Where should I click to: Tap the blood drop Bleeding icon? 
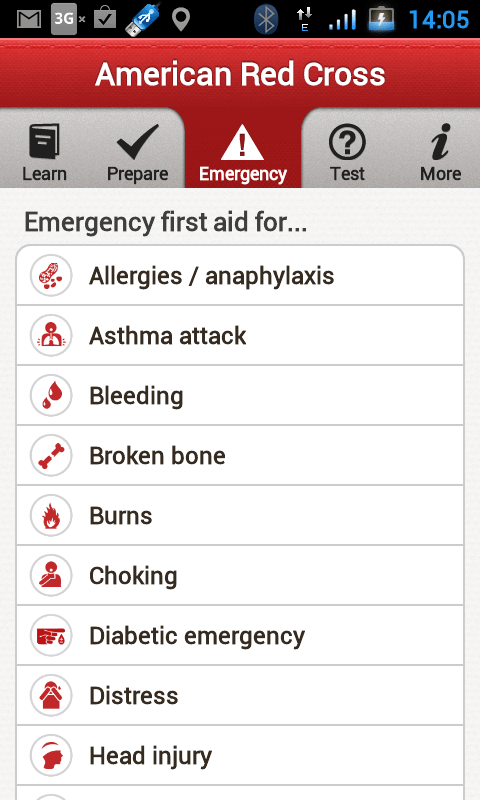(x=50, y=395)
